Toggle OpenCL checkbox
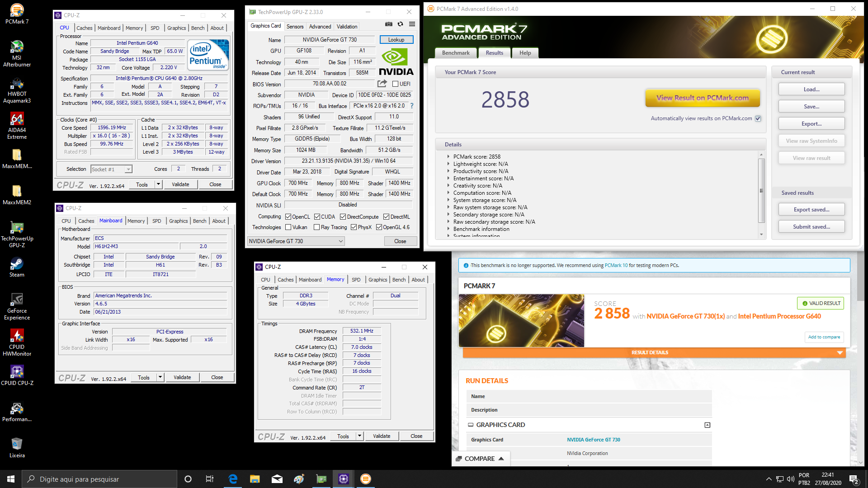The width and height of the screenshot is (868, 488). (x=288, y=217)
